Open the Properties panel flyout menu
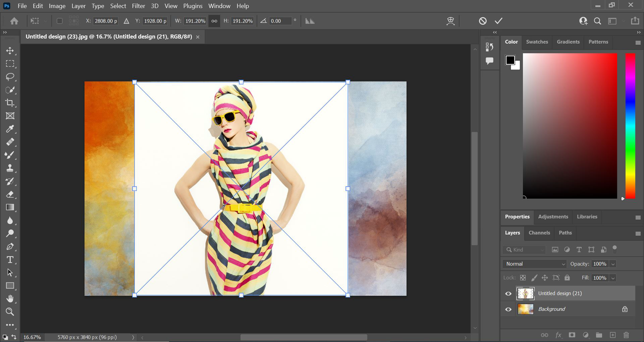 pos(638,218)
